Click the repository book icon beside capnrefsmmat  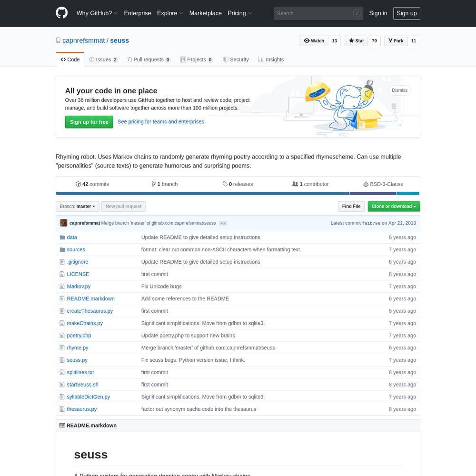pos(58,40)
